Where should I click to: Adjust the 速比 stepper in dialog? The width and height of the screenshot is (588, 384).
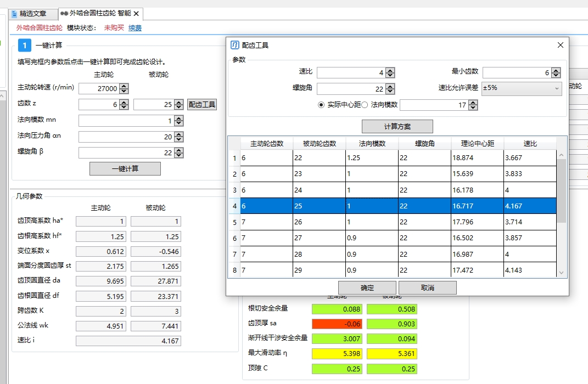(390, 72)
